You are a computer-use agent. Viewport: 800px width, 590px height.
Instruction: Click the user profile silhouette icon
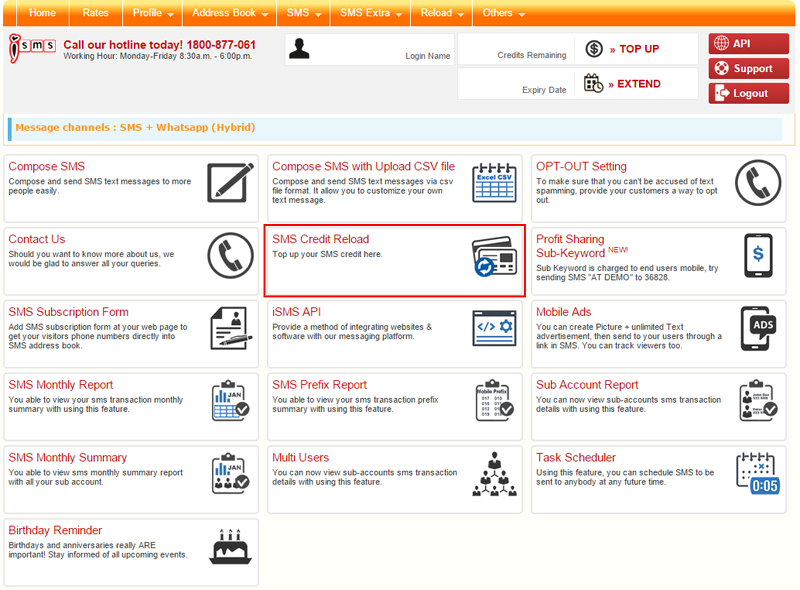point(299,48)
